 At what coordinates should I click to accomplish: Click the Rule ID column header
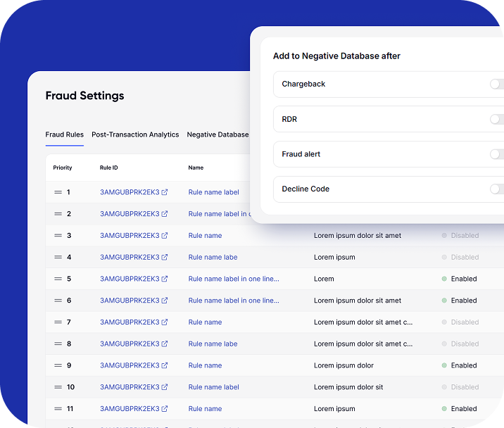[x=109, y=168]
